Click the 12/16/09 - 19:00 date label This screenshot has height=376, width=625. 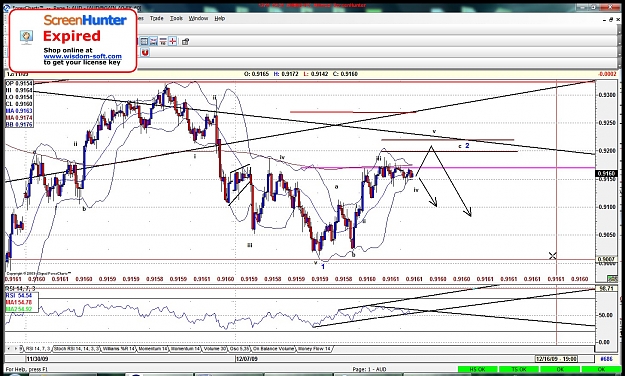(x=556, y=359)
